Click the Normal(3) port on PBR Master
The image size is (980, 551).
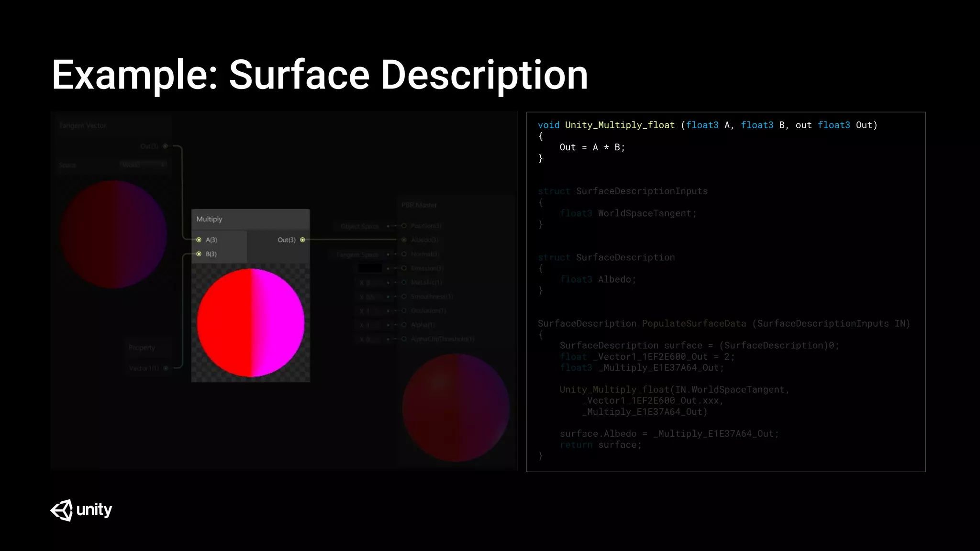(404, 254)
